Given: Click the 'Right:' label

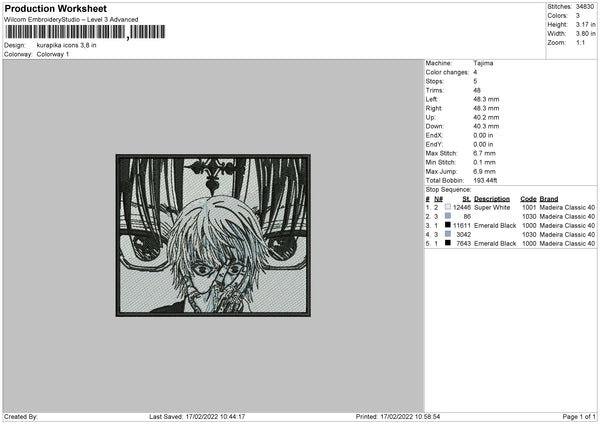Looking at the screenshot, I should (x=434, y=108).
